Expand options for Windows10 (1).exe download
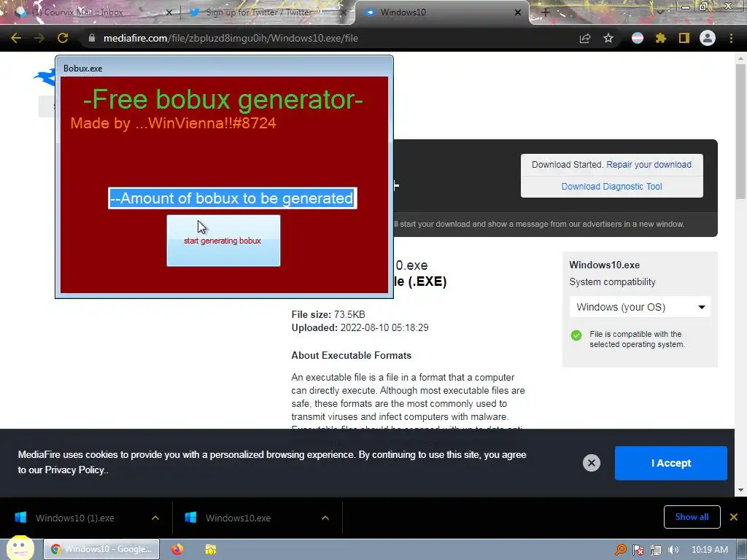747x560 pixels. [155, 518]
